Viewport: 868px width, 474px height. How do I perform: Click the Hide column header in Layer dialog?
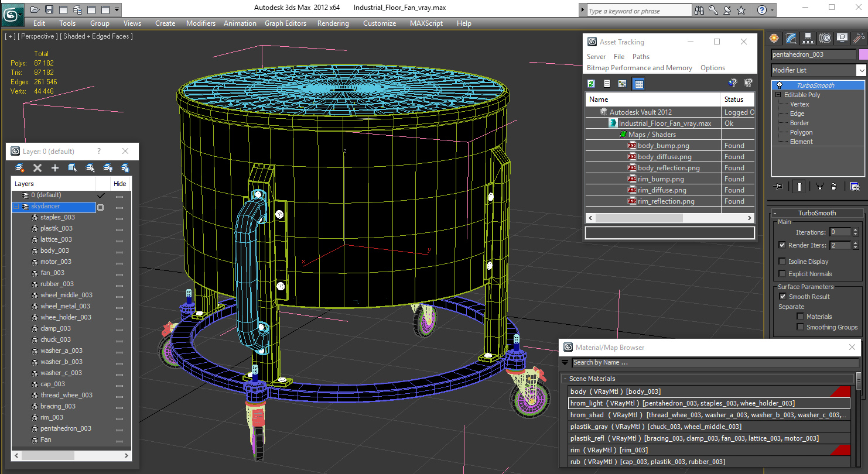[119, 184]
